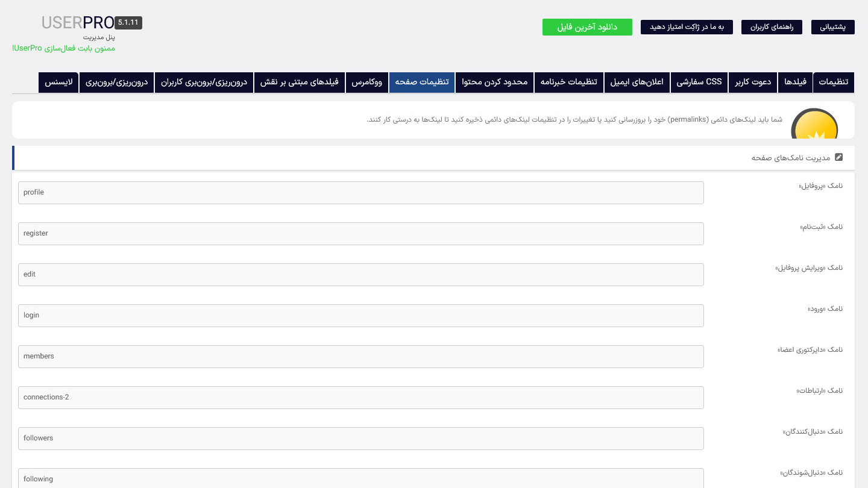Go to the CSS سفارشی tab
The width and height of the screenshot is (868, 488).
click(x=699, y=83)
